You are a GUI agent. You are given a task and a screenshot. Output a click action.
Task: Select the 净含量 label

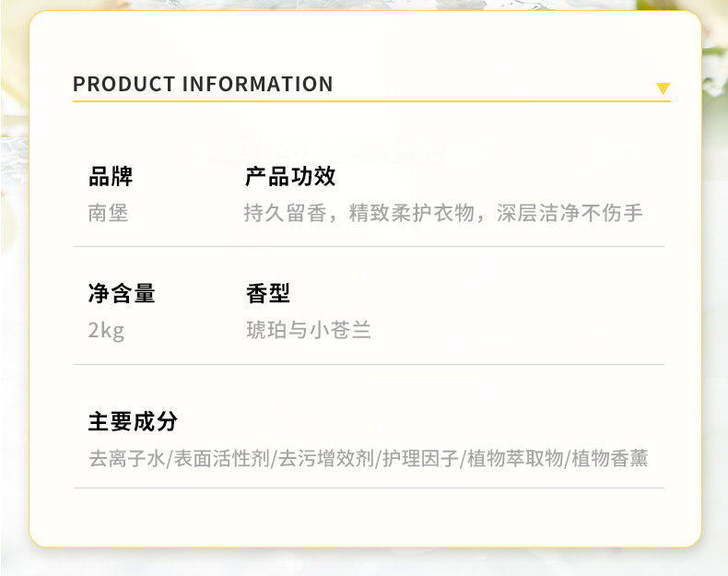coord(122,294)
